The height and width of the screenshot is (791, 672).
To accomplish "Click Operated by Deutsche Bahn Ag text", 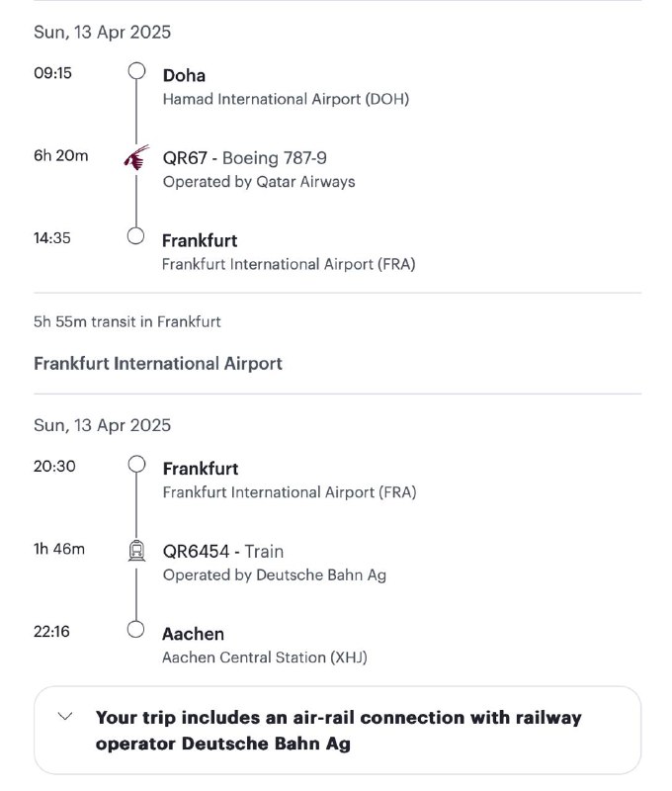I will [x=275, y=575].
